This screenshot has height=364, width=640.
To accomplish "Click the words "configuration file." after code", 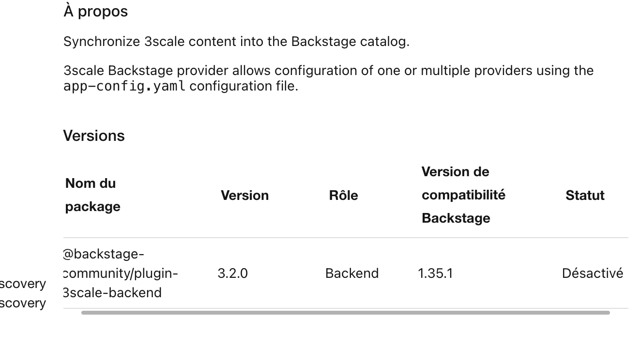I will [244, 86].
